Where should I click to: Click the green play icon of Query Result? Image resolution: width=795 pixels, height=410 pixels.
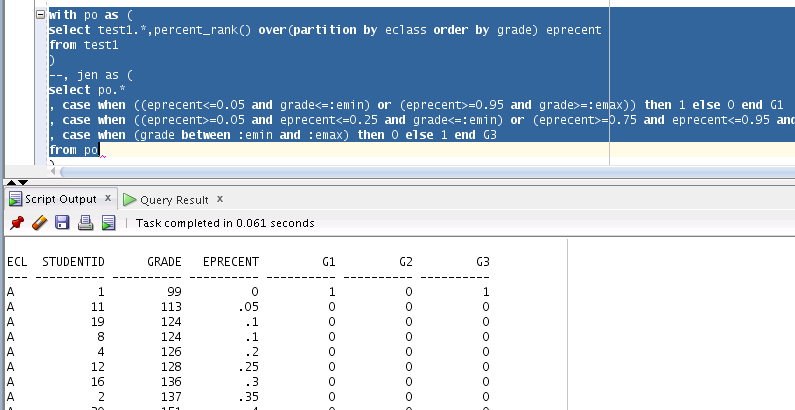(129, 200)
